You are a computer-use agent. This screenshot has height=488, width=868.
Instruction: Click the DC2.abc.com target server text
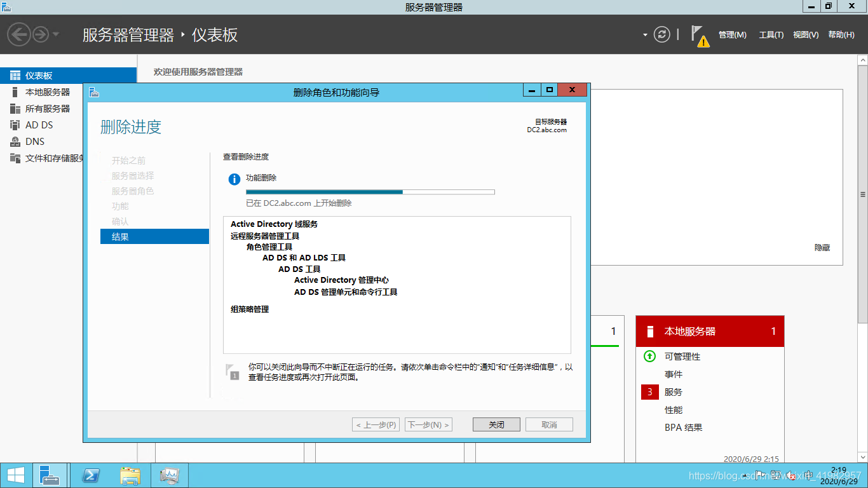click(x=546, y=130)
